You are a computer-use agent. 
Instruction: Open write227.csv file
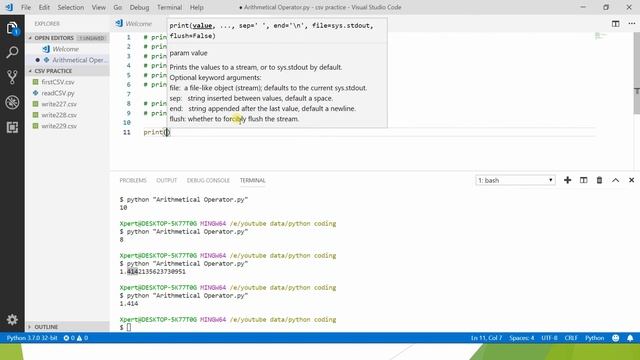point(59,104)
